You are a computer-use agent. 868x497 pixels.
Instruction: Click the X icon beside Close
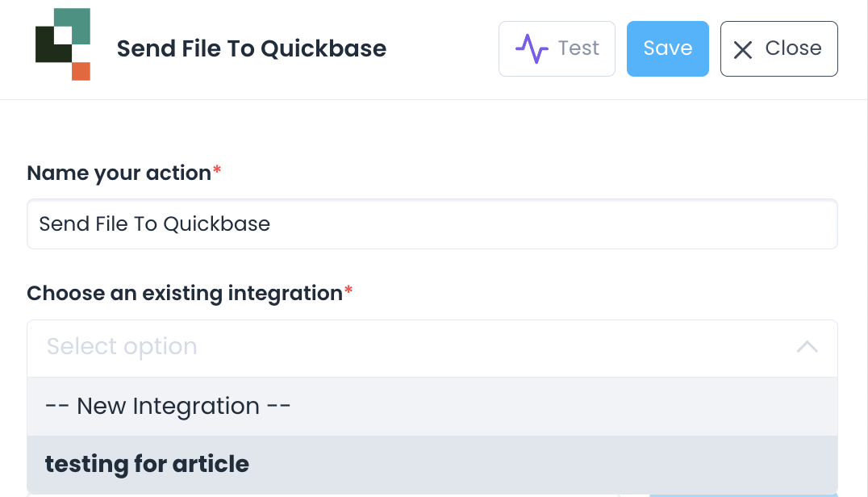point(743,49)
